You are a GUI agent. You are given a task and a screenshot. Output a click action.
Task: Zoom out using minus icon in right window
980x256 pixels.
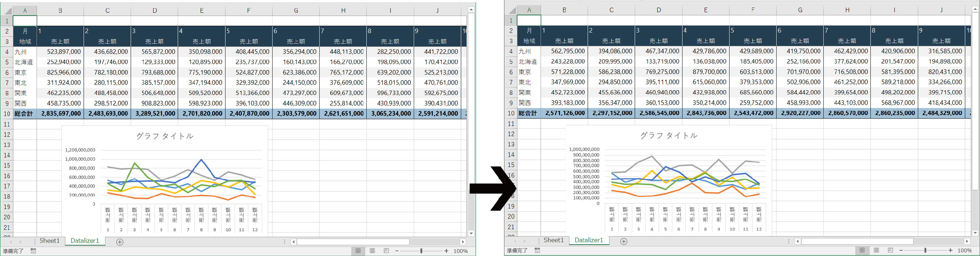(901, 250)
